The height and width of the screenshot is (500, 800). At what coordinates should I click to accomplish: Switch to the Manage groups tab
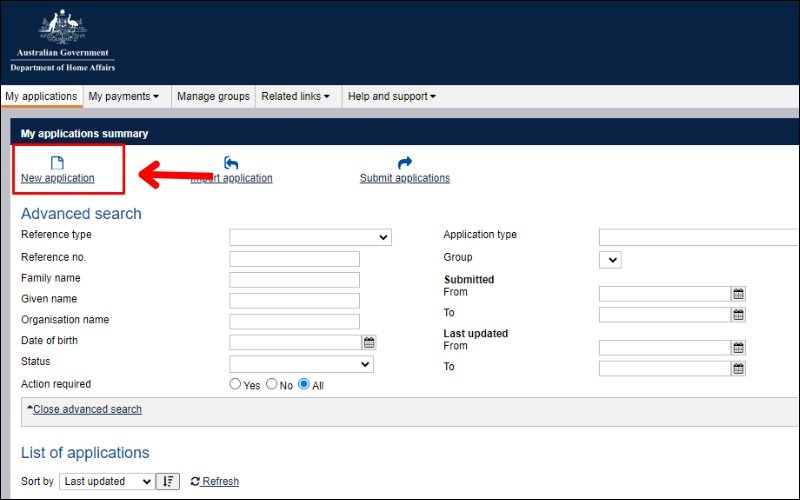[213, 96]
